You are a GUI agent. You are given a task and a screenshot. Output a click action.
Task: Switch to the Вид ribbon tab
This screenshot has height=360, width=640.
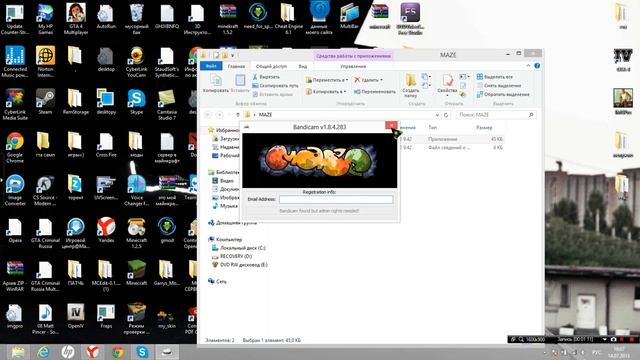pos(303,66)
